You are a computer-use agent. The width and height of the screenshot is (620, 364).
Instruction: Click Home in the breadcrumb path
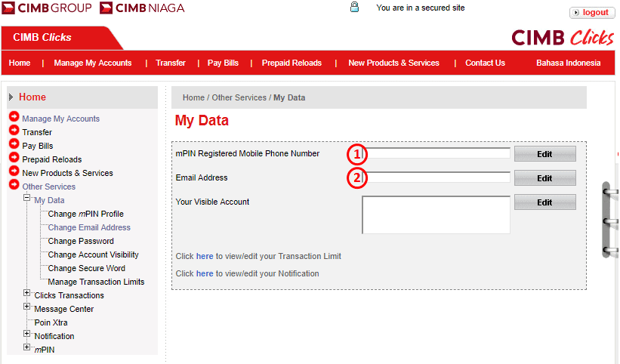pos(193,97)
